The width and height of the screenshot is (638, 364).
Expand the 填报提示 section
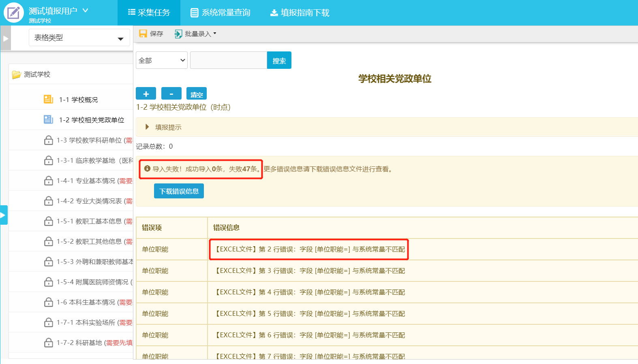click(x=148, y=127)
